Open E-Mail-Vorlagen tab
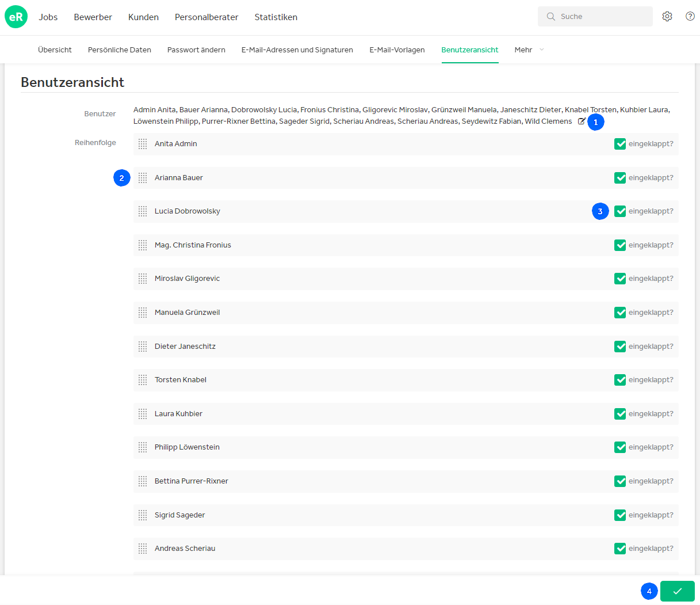The height and width of the screenshot is (605, 700). 397,50
